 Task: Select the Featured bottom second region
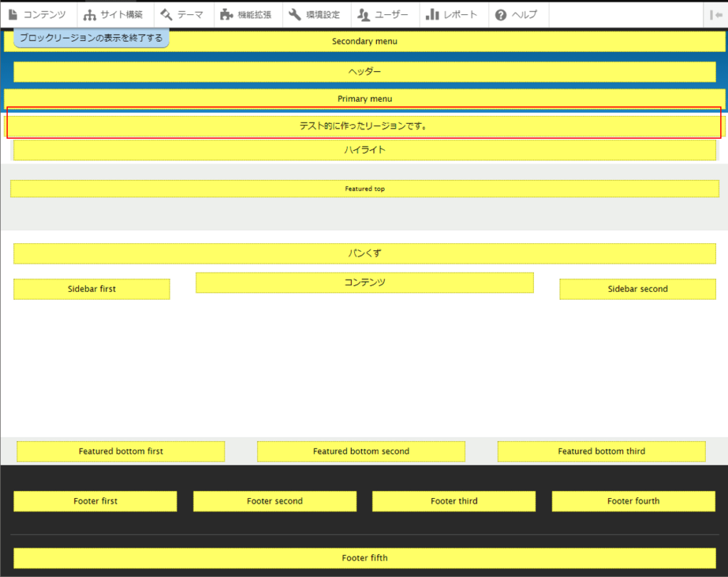pyautogui.click(x=360, y=451)
